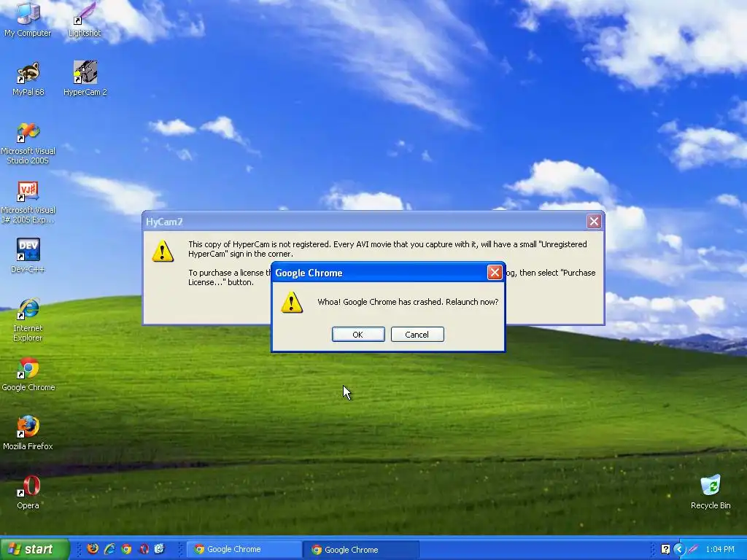The width and height of the screenshot is (747, 560).
Task: Select the Lightshot desktop shortcut
Action: (x=85, y=19)
